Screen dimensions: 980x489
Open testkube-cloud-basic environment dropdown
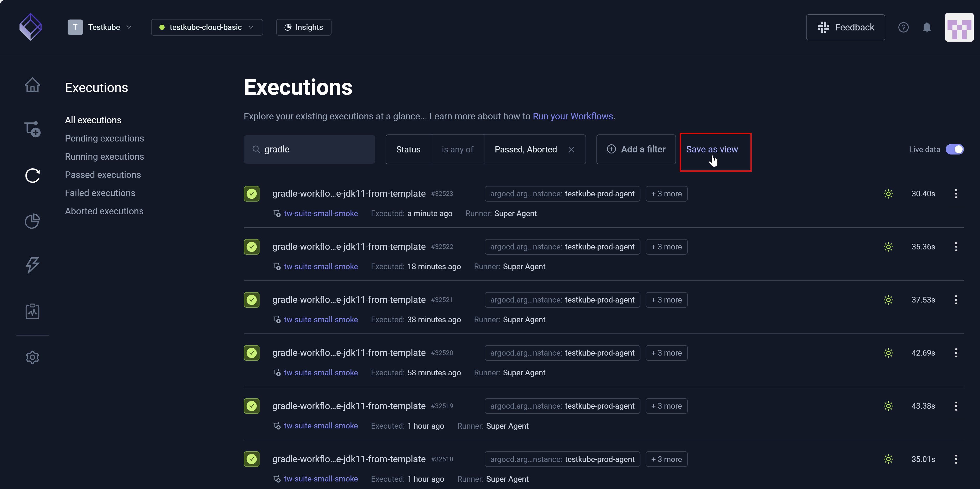click(x=206, y=27)
